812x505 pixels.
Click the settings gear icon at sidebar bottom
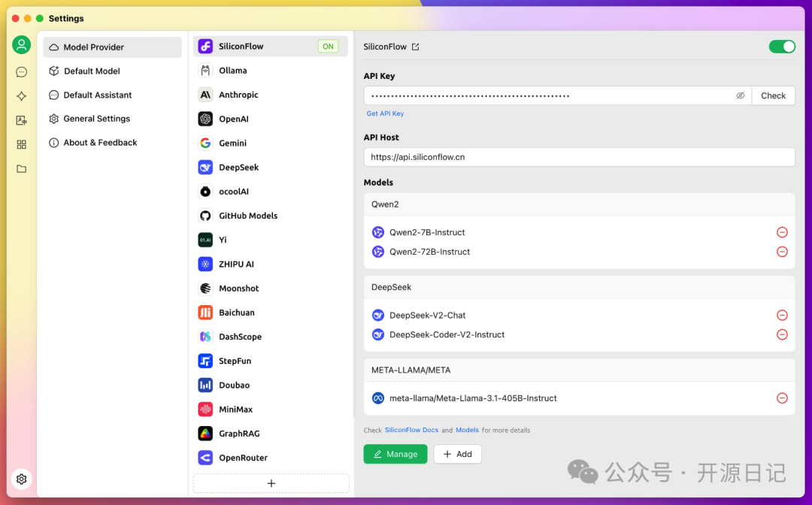point(21,479)
